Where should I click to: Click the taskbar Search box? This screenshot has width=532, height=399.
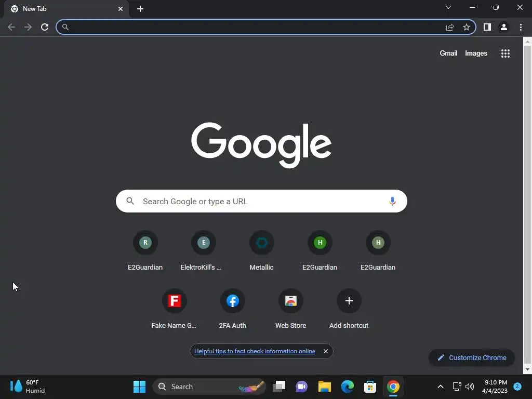point(209,387)
